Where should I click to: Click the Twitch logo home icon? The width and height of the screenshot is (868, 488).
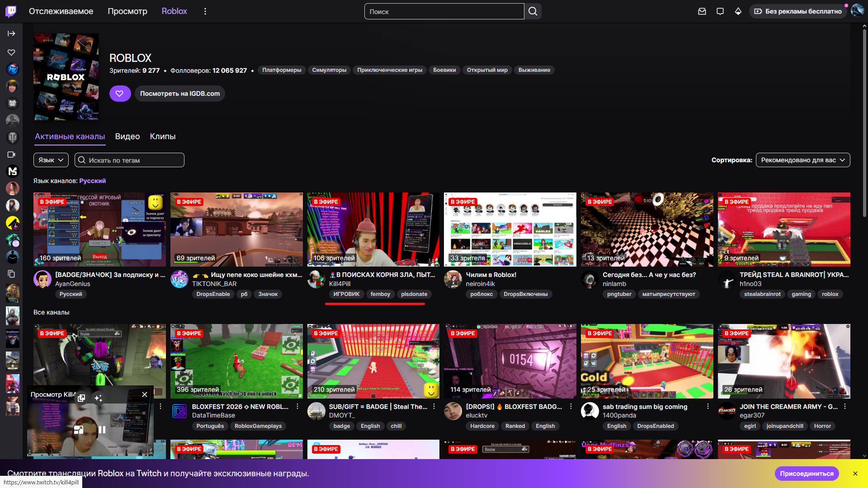[x=11, y=11]
